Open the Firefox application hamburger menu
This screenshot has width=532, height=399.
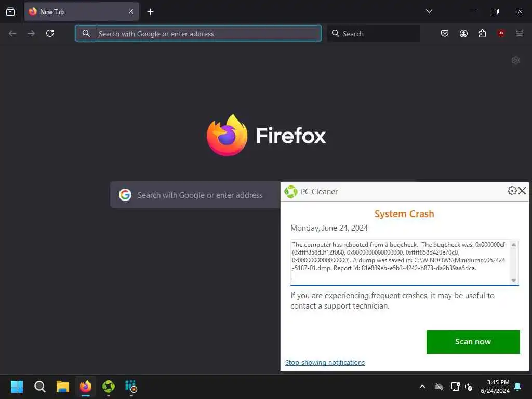(x=520, y=33)
